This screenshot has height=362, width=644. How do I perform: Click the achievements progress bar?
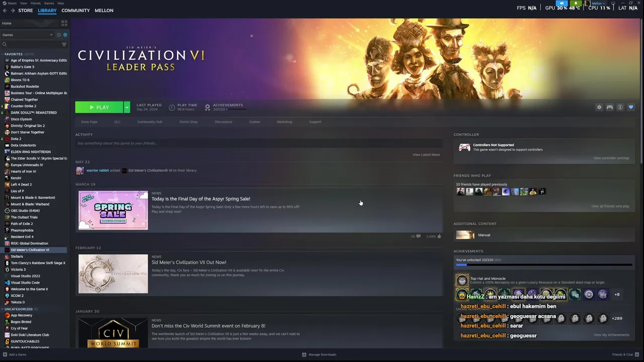pos(544,264)
